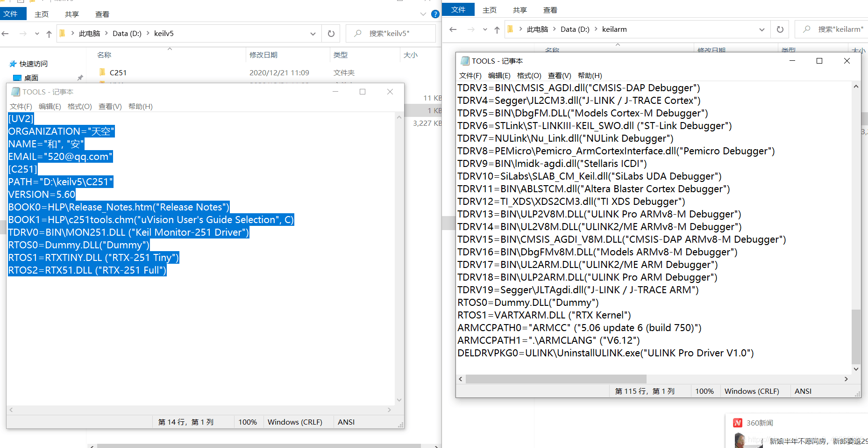Sort by 类型 column in keilv5 Explorer
This screenshot has height=448, width=868.
tap(341, 55)
